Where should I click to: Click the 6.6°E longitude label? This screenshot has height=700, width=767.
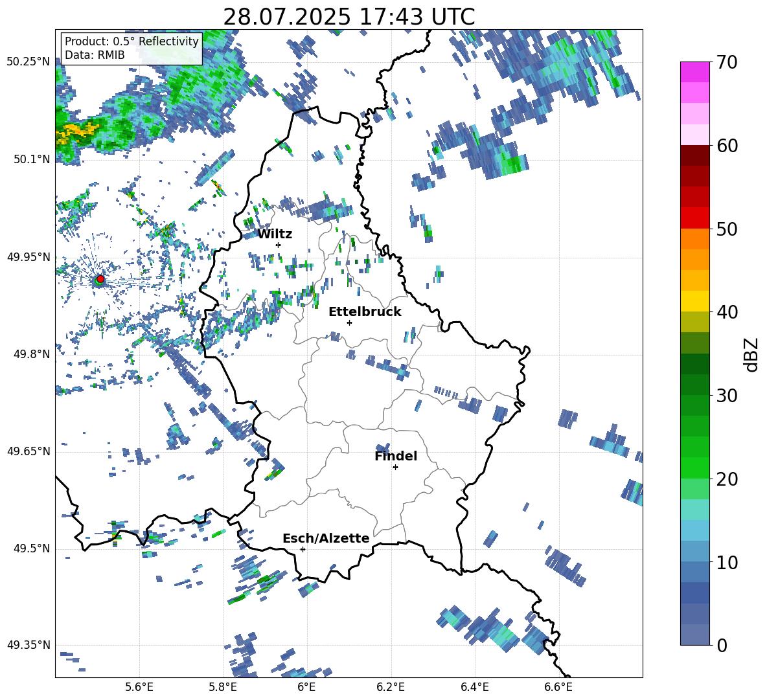click(x=558, y=687)
